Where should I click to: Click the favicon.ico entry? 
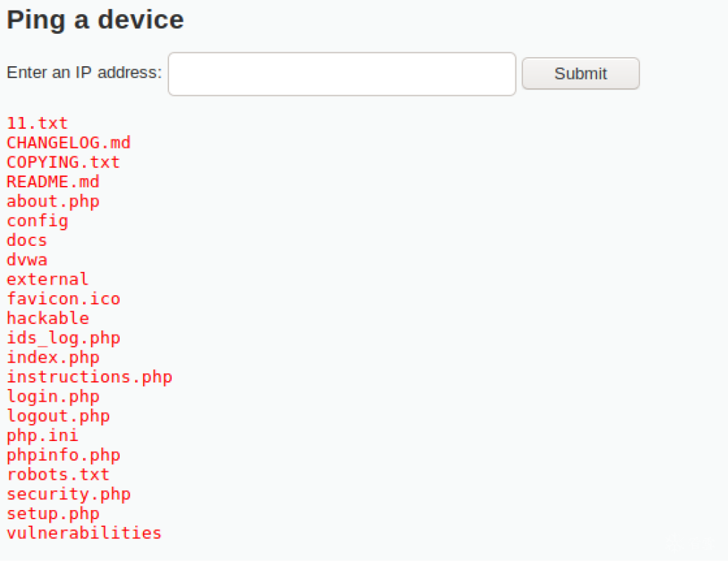coord(63,299)
